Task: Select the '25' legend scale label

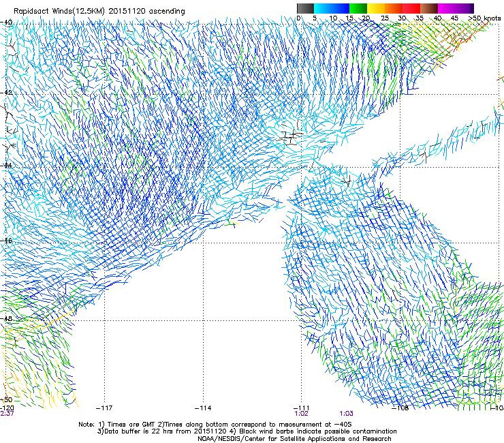Action: click(385, 18)
